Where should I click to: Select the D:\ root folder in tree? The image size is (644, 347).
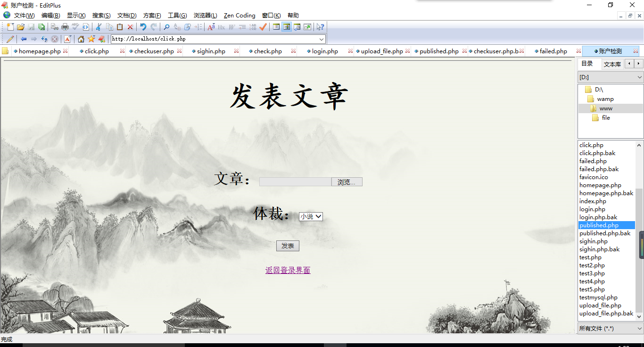click(x=599, y=90)
